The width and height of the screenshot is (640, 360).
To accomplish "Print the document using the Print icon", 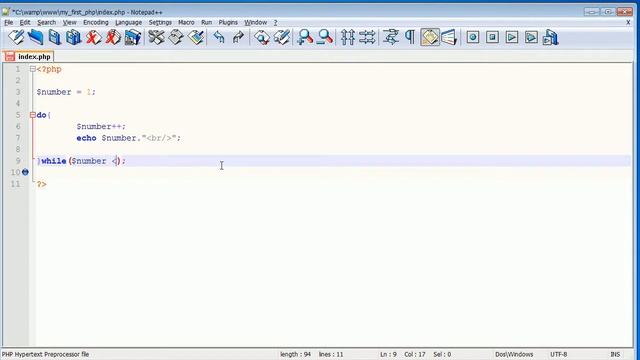I will 133,38.
